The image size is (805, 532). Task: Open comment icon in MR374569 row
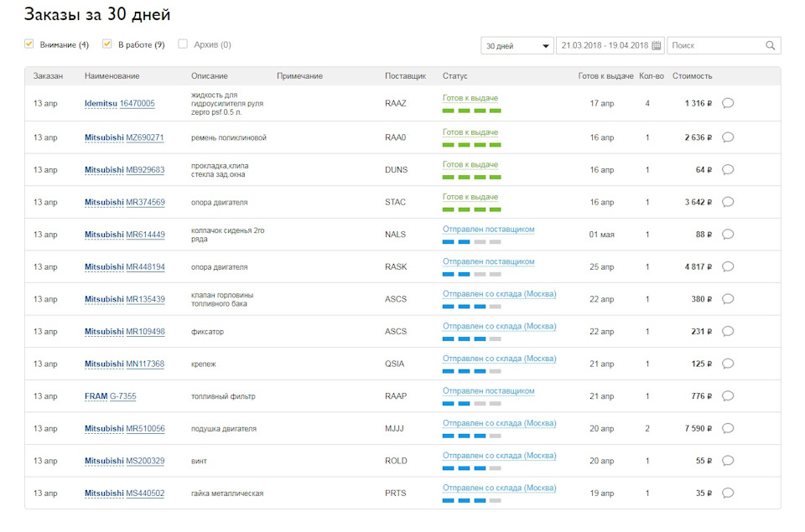[728, 202]
